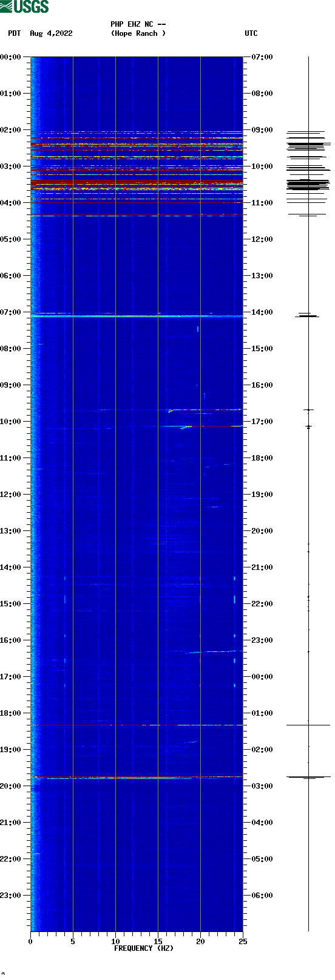Click the thick red energy band near 03:30 PDT
Image resolution: width=335 pixels, height=980 pixels.
(137, 185)
